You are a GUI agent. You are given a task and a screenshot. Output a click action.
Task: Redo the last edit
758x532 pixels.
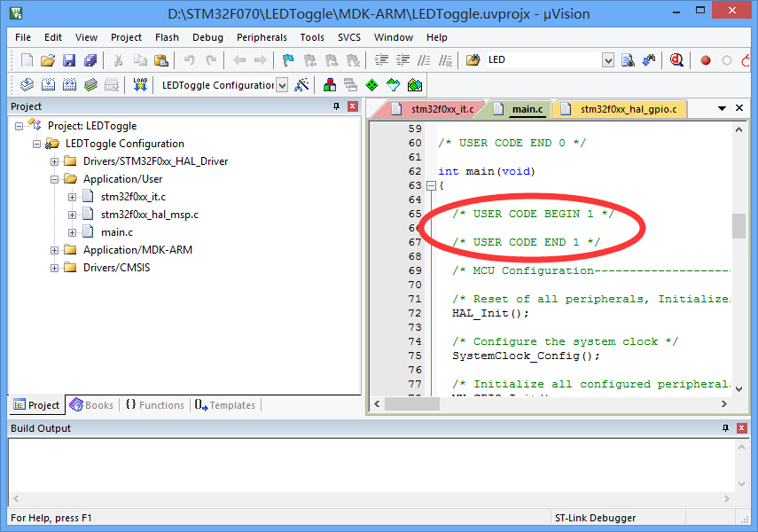[x=211, y=60]
